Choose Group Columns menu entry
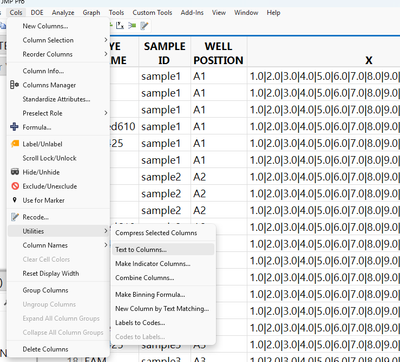400x362 pixels. pos(58,290)
